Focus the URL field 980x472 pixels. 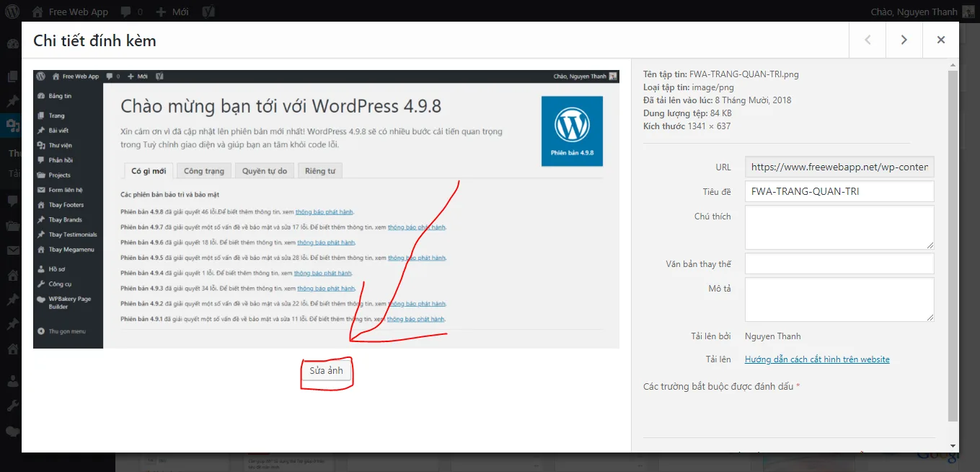[x=839, y=167]
